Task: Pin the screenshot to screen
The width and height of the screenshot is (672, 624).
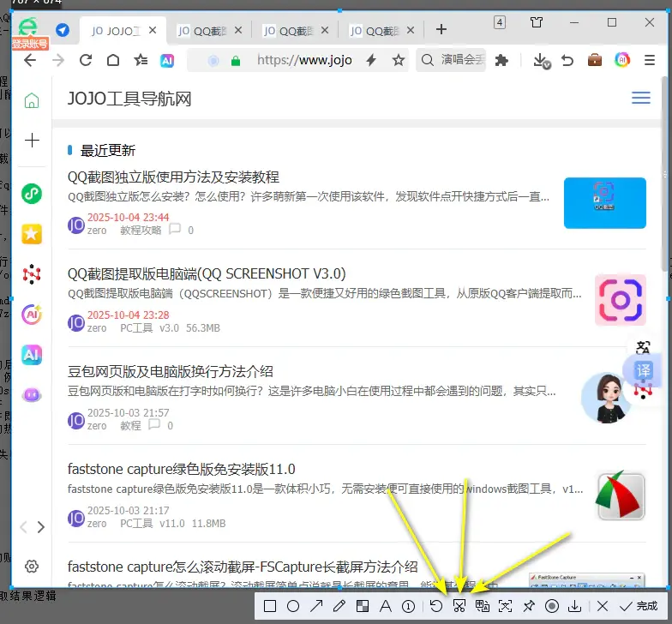Action: 529,606
